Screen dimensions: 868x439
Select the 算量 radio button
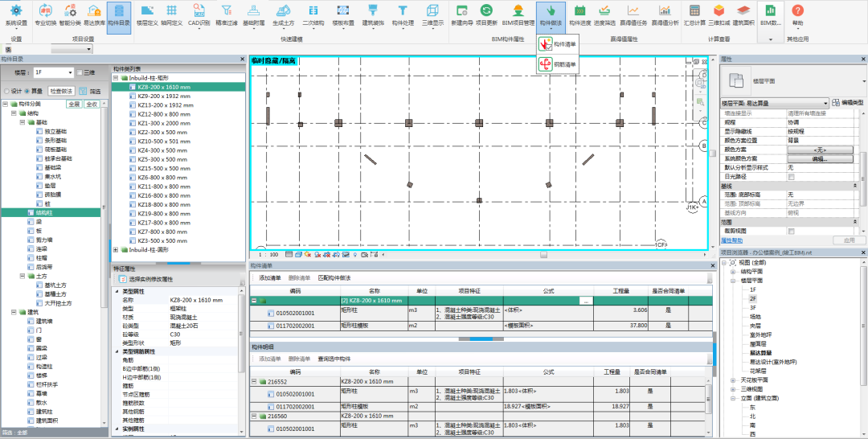pyautogui.click(x=27, y=92)
